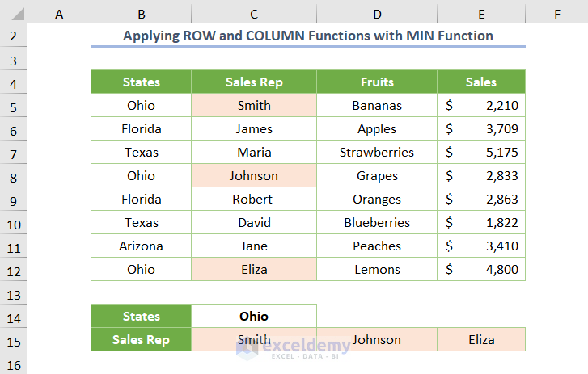The image size is (588, 374).
Task: Select column header A
Action: [60, 14]
